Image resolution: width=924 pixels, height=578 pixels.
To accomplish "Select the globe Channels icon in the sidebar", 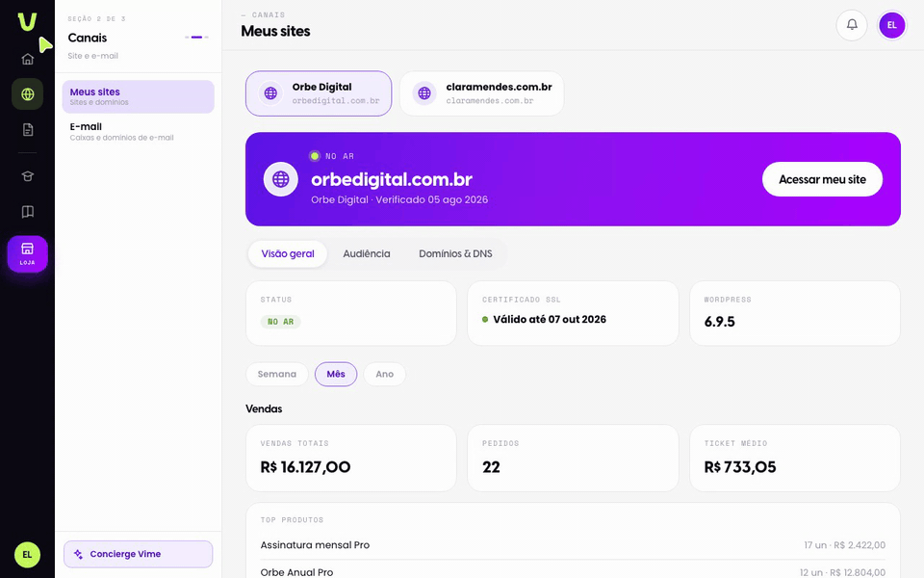I will [27, 93].
